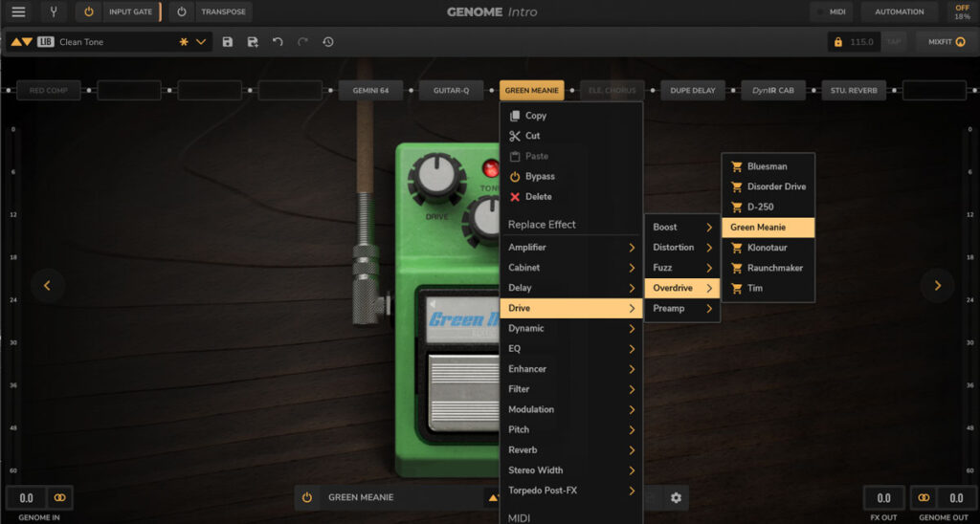Undo the last change

[278, 42]
